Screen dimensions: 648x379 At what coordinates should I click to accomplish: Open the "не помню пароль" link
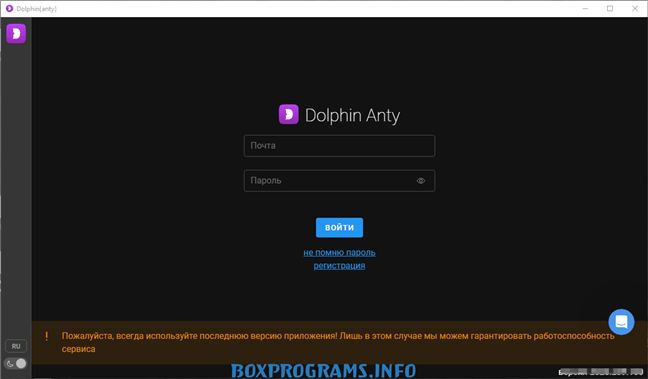tap(339, 253)
